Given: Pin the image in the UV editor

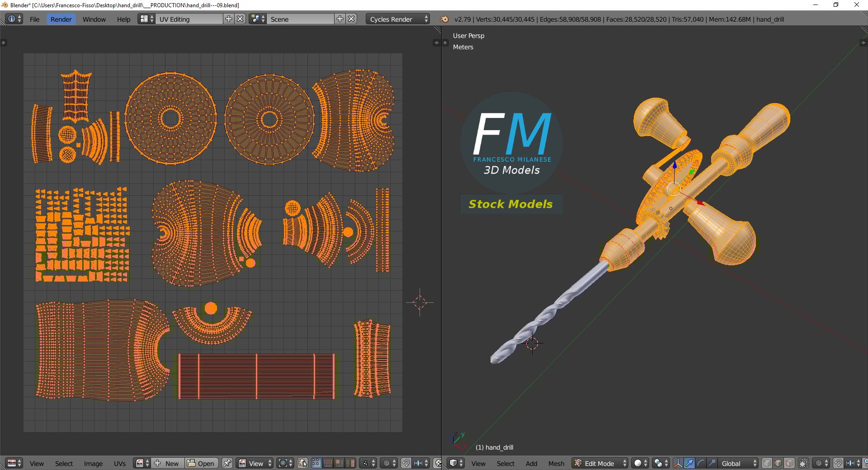Looking at the screenshot, I should point(227,463).
